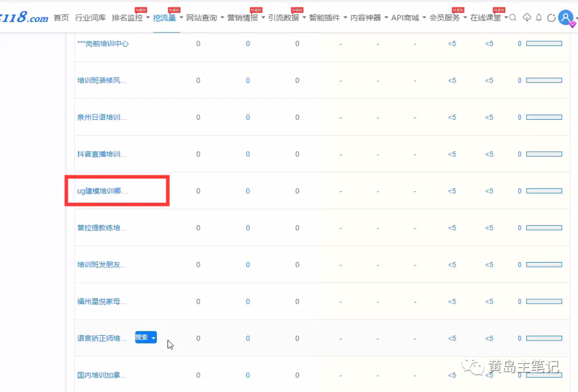The width and height of the screenshot is (578, 392).
Task: Click keyword 泉州日语培训…
Action: click(102, 117)
